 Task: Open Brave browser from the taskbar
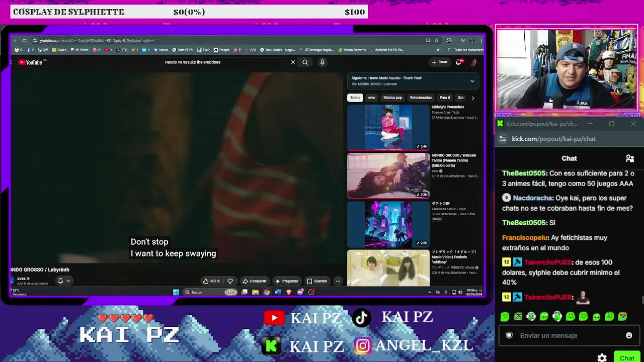click(x=289, y=292)
